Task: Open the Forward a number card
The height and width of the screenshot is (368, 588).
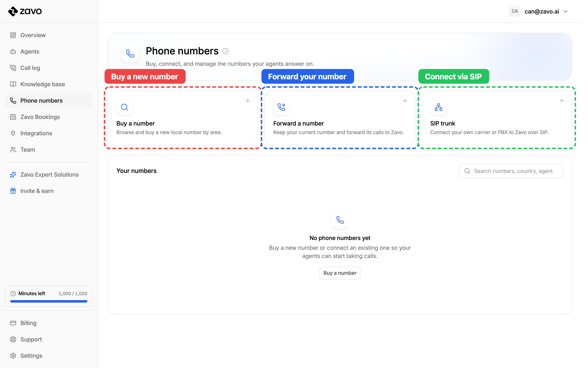Action: 340,118
